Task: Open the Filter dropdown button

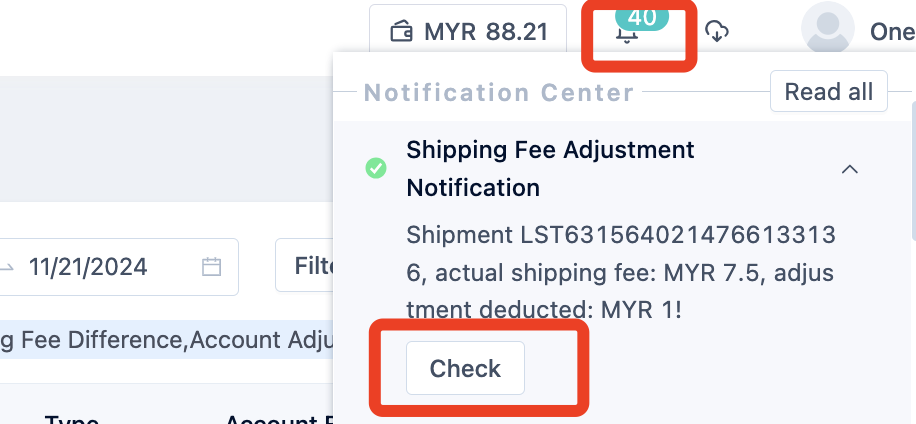Action: pyautogui.click(x=304, y=265)
